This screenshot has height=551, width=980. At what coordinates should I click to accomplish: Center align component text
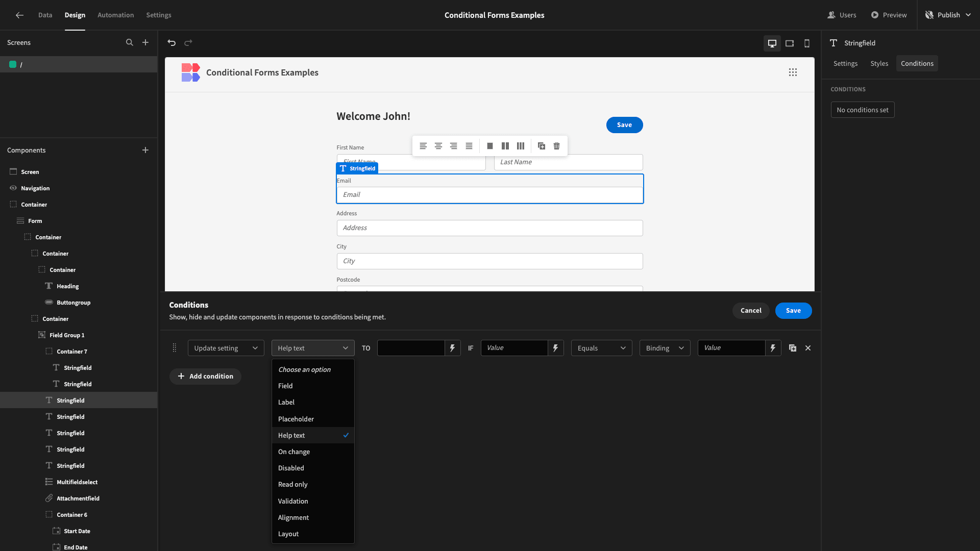(438, 146)
